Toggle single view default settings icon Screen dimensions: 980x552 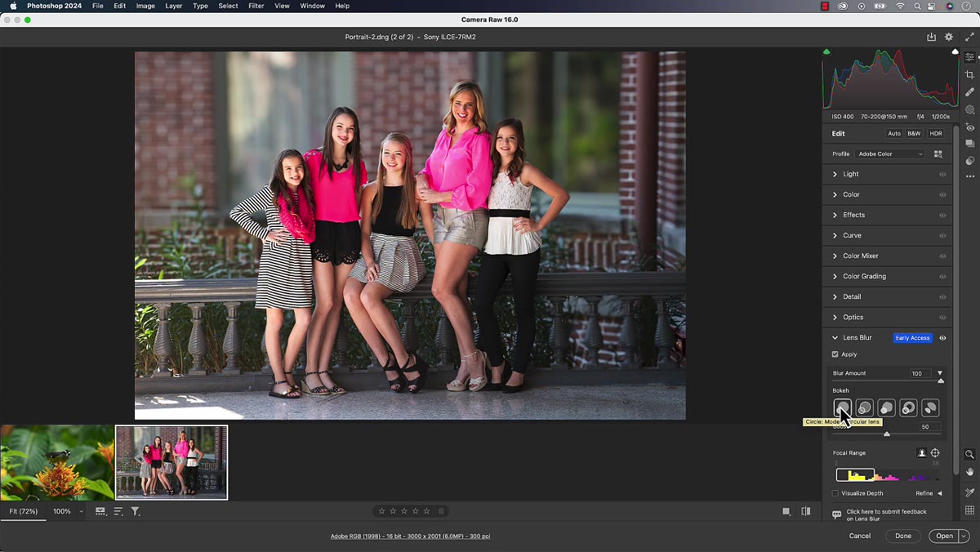point(786,511)
